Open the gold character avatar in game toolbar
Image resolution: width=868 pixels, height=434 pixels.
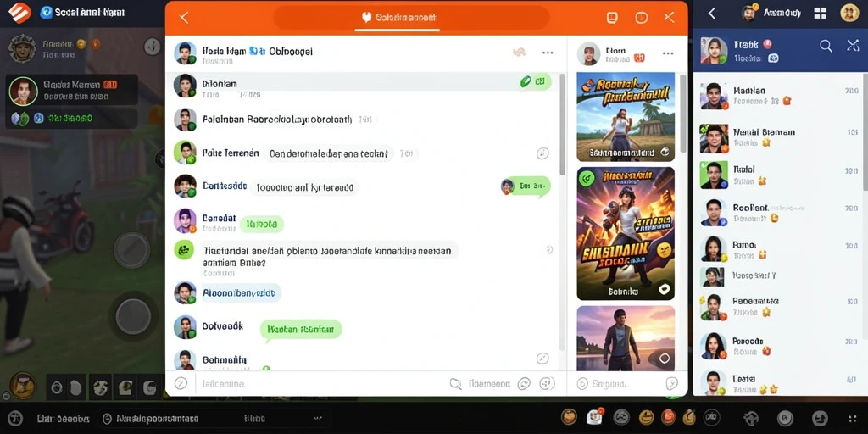coord(22,386)
